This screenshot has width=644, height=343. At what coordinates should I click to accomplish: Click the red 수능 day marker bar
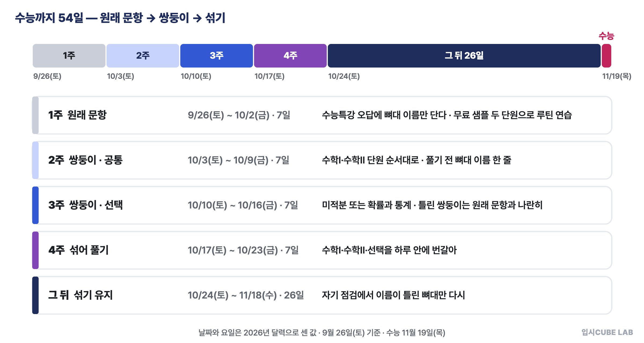[x=606, y=56]
